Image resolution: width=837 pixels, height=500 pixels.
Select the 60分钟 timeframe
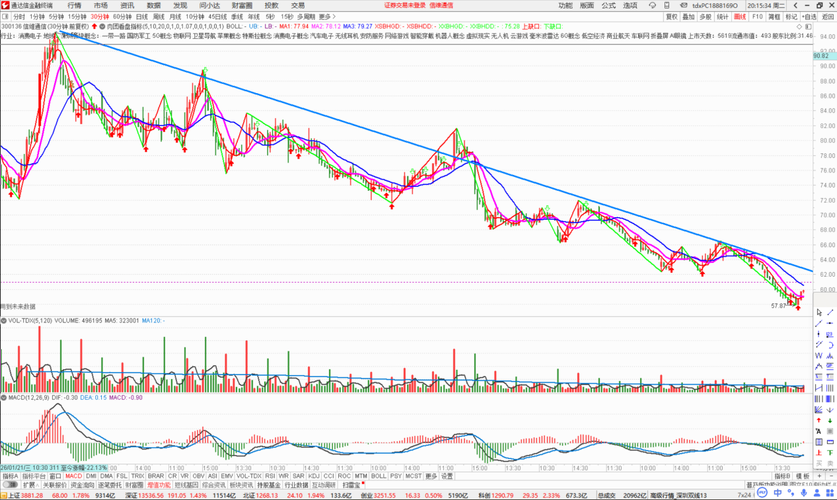[x=122, y=17]
